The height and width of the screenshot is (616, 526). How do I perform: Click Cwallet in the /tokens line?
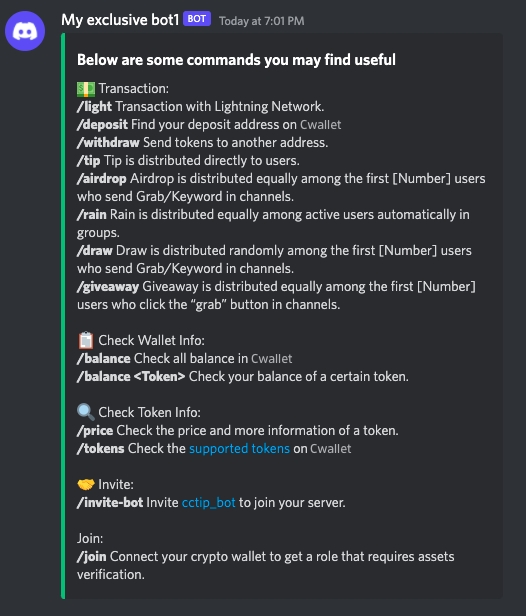[330, 448]
